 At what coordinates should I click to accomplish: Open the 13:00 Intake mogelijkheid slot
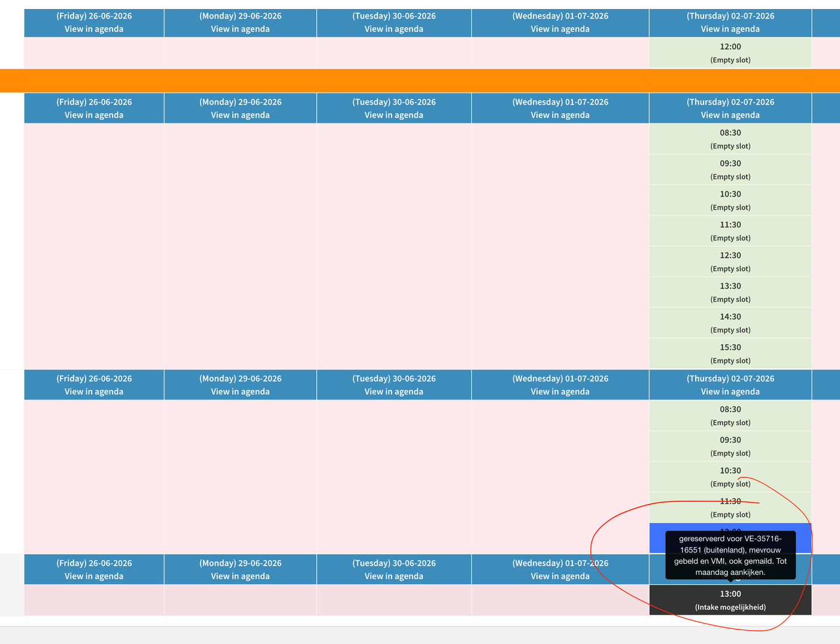pyautogui.click(x=730, y=600)
